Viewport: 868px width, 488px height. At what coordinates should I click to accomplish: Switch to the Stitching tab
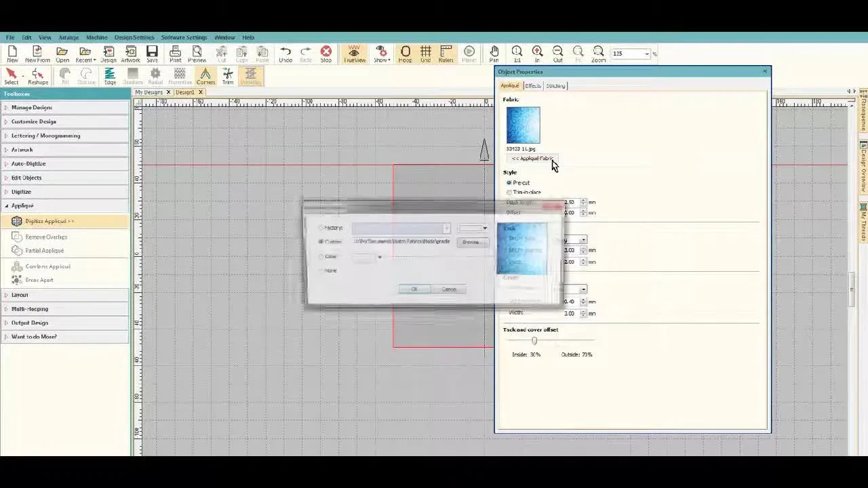555,85
